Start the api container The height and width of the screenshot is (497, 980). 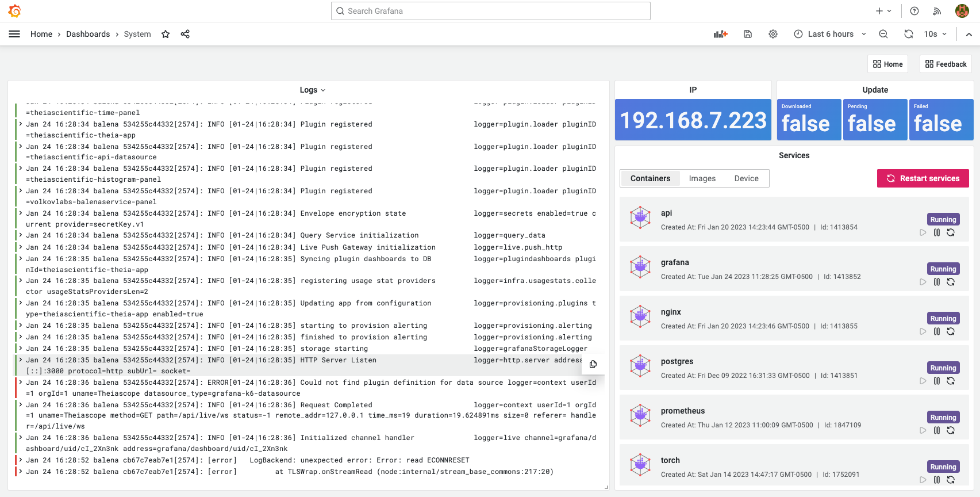[923, 232]
